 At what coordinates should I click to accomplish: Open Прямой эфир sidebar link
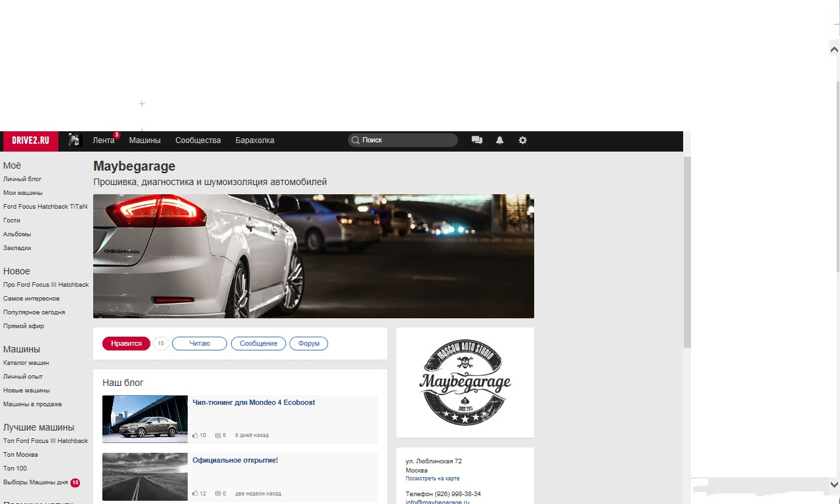click(x=24, y=326)
